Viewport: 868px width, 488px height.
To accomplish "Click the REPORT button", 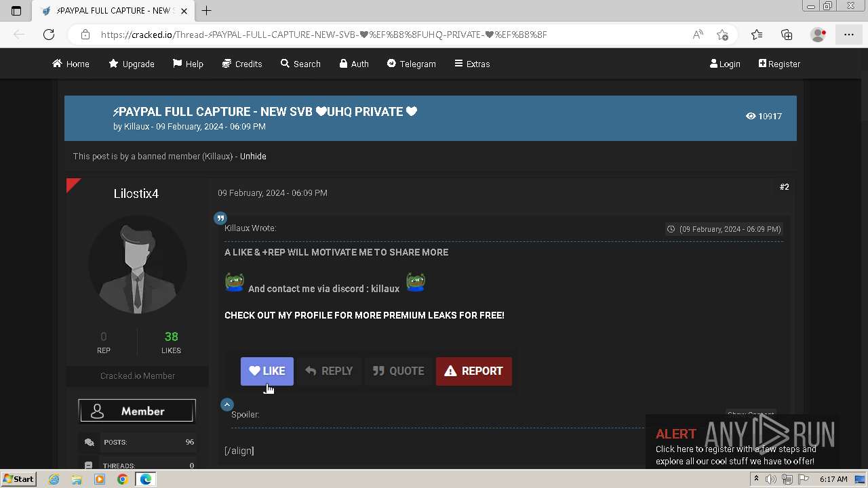I will 474,371.
